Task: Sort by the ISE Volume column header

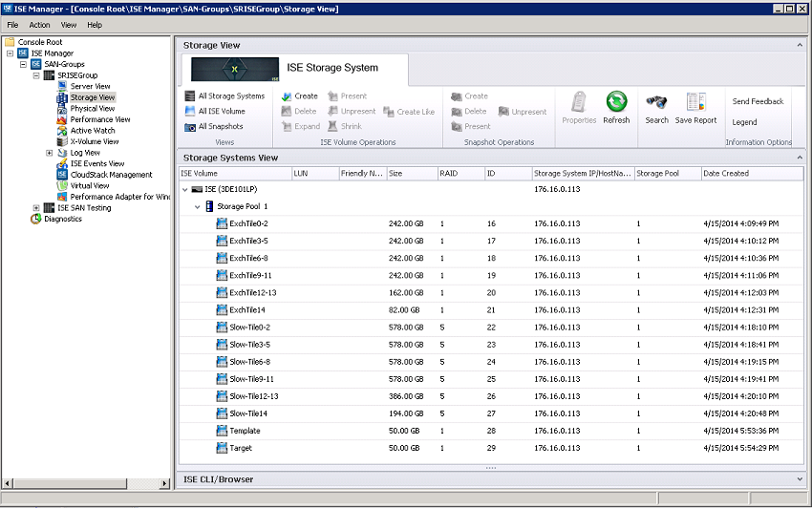Action: (235, 174)
